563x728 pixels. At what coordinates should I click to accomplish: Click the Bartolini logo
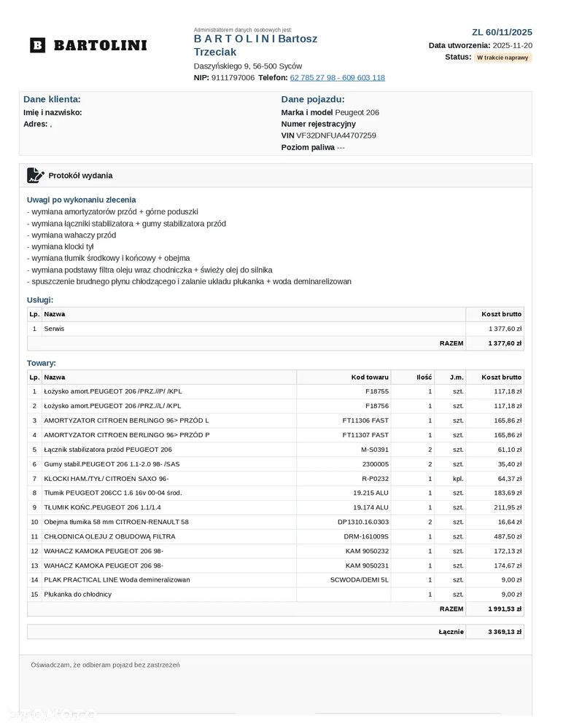point(88,45)
